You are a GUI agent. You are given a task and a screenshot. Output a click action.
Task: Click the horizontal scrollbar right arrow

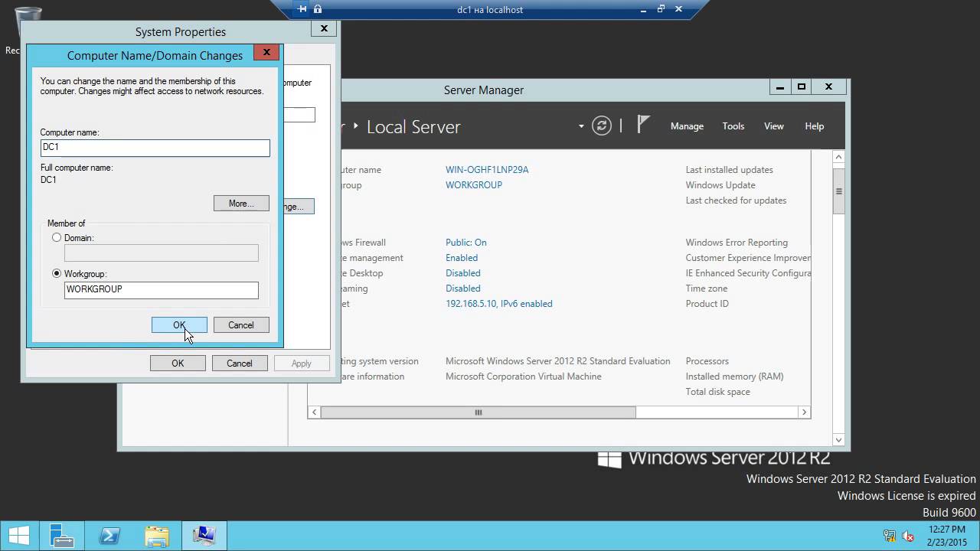point(804,412)
